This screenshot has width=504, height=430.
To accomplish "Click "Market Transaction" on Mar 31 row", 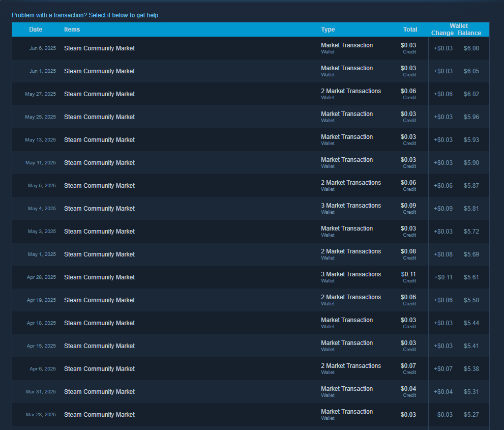I will (x=347, y=388).
